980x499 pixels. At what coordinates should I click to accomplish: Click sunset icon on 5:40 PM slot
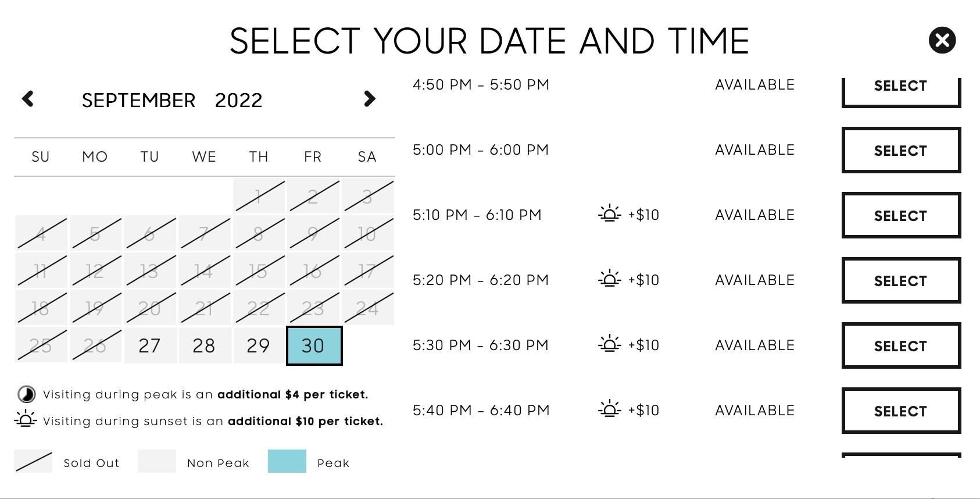(x=609, y=409)
